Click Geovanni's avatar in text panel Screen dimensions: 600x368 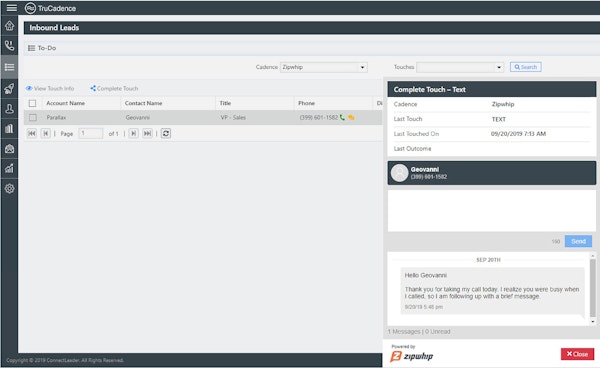399,173
